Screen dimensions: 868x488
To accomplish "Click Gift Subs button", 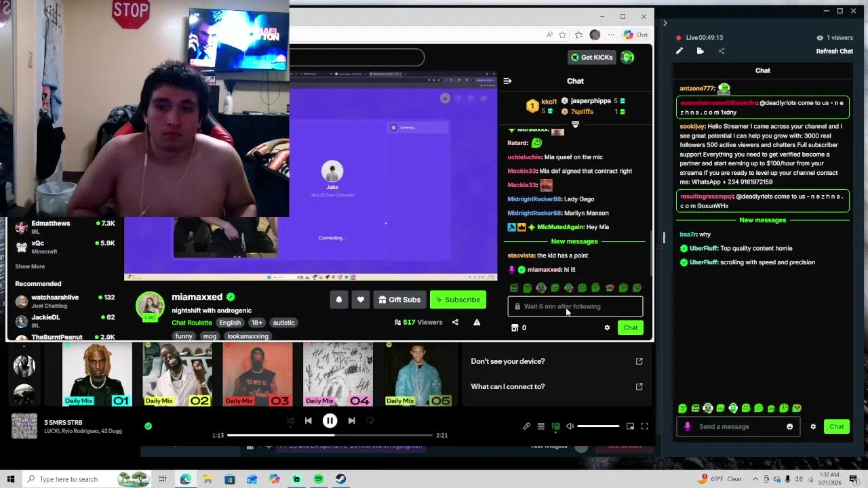I will pos(399,300).
